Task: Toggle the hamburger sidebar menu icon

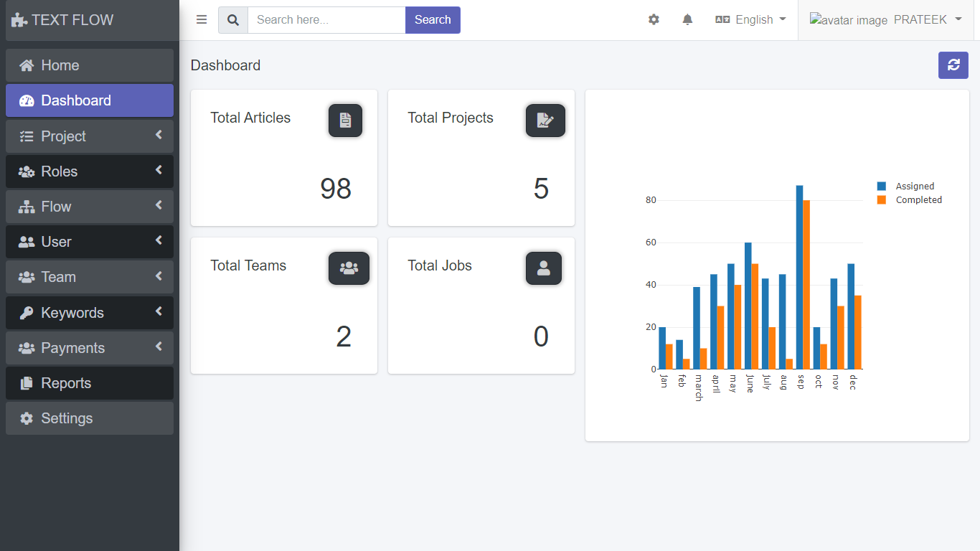Action: coord(202,20)
